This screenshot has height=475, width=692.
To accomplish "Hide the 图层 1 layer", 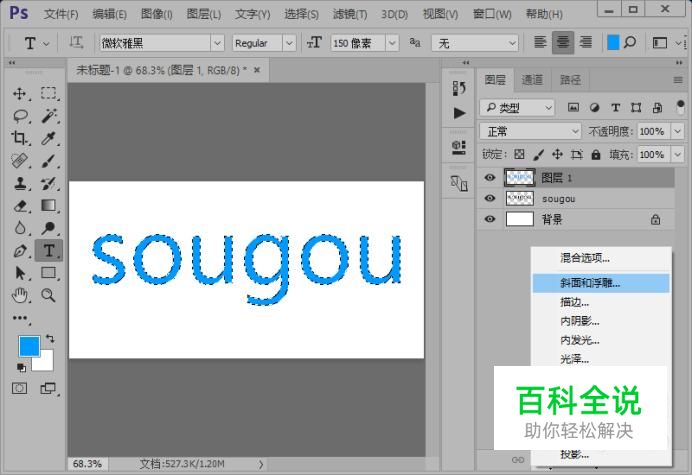I will pos(489,177).
